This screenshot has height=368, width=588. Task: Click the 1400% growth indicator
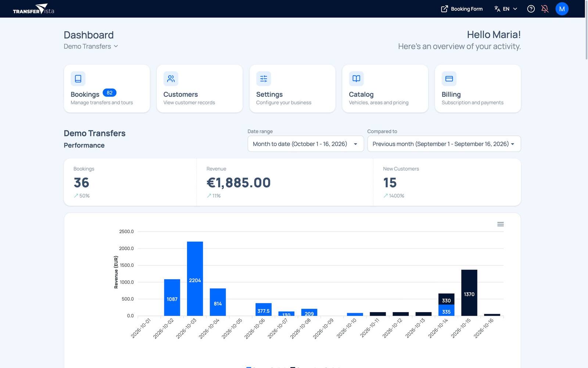click(x=394, y=196)
